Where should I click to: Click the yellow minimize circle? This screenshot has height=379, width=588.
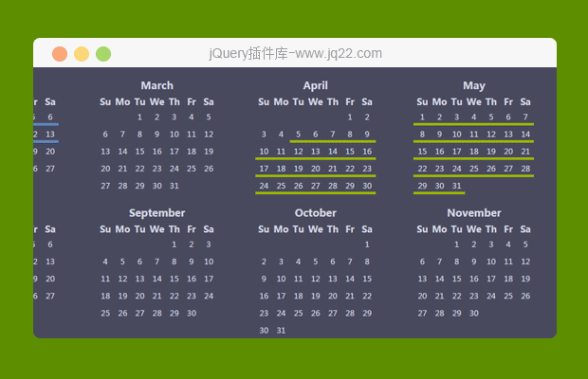[82, 54]
